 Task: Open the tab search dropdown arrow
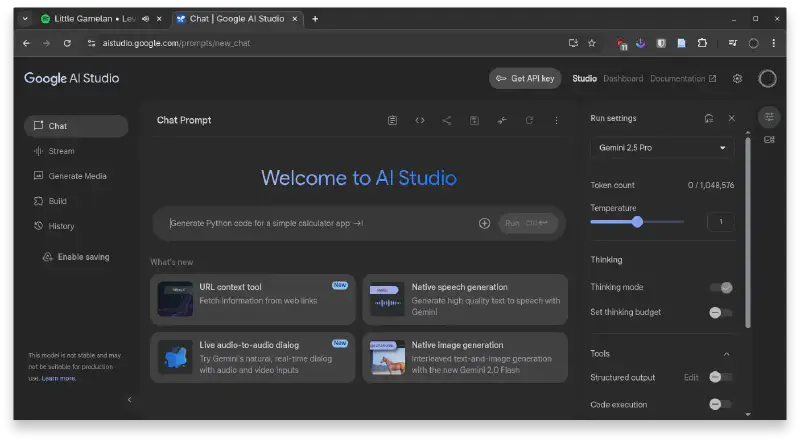(x=25, y=19)
